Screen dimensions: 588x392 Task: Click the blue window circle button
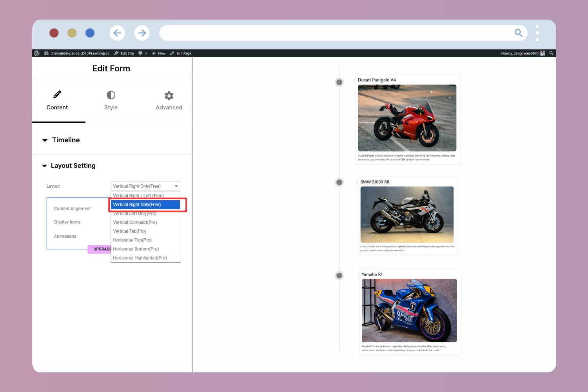coord(90,33)
